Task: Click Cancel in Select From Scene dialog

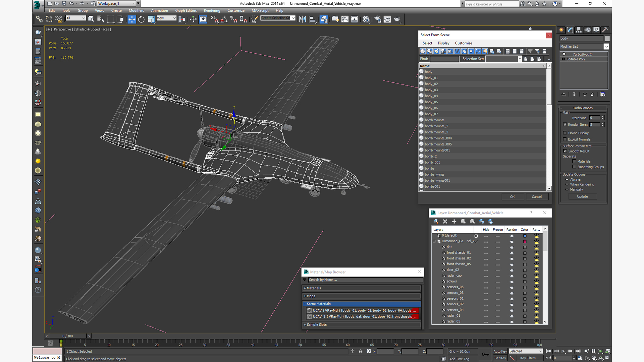Action: coord(537,197)
